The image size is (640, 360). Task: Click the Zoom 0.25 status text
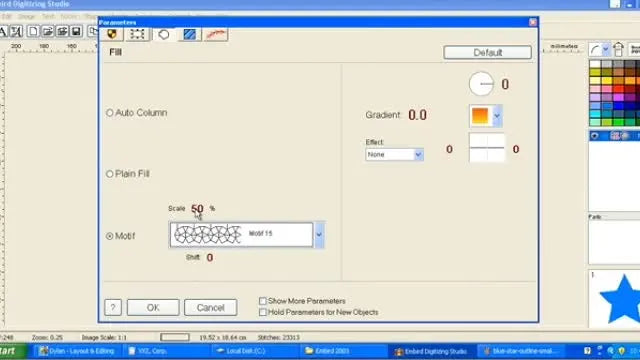click(x=47, y=338)
